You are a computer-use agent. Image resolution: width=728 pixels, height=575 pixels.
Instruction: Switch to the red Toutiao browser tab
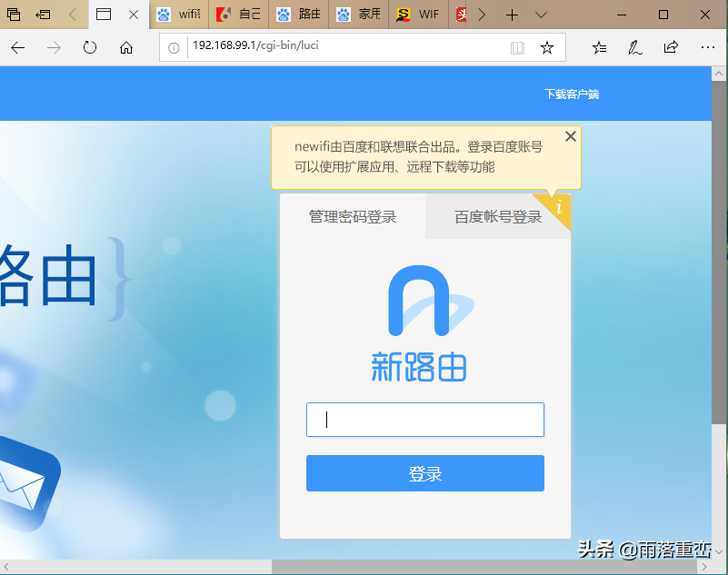[460, 15]
